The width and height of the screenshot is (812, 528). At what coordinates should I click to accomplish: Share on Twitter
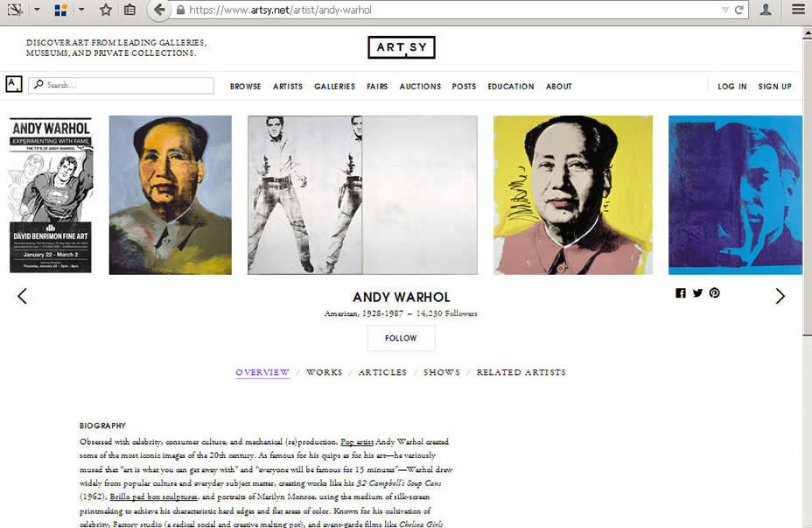pos(697,293)
